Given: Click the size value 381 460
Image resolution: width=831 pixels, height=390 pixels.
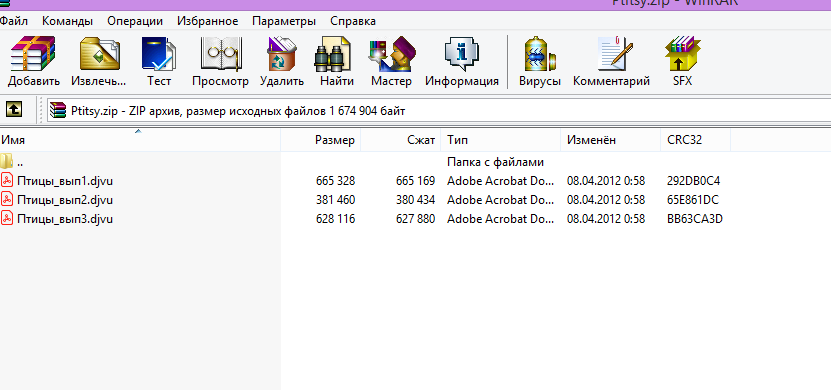Looking at the screenshot, I should (x=335, y=200).
